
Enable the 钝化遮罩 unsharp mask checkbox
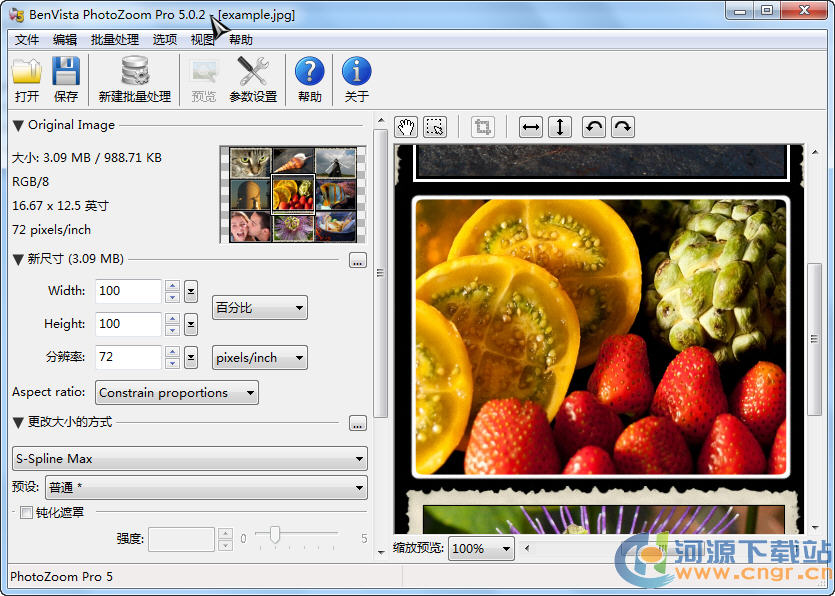26,513
